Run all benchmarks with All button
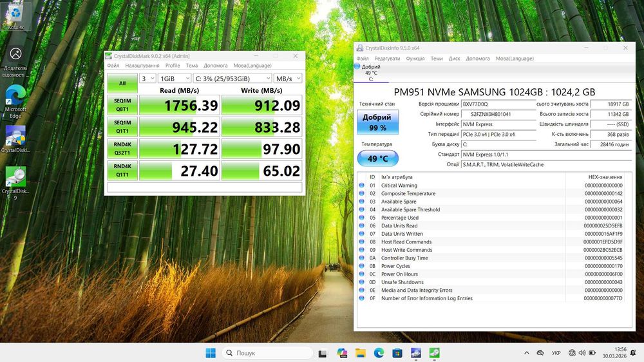644x362 pixels. point(122,83)
